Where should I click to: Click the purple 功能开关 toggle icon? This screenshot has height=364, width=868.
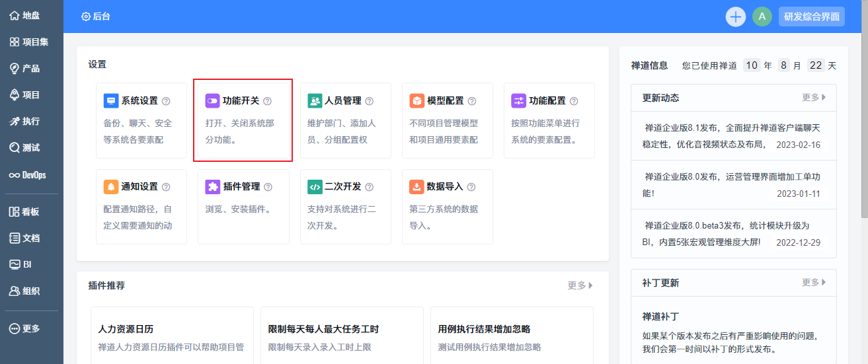click(x=212, y=101)
